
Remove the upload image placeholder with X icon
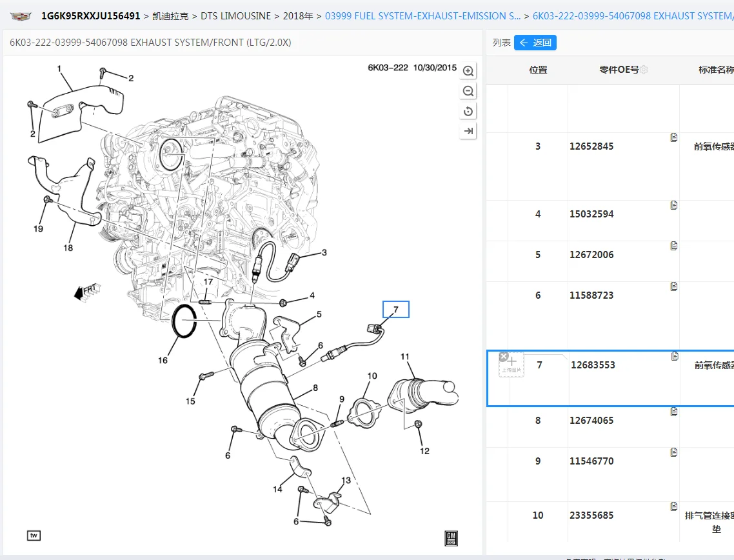[x=504, y=357]
